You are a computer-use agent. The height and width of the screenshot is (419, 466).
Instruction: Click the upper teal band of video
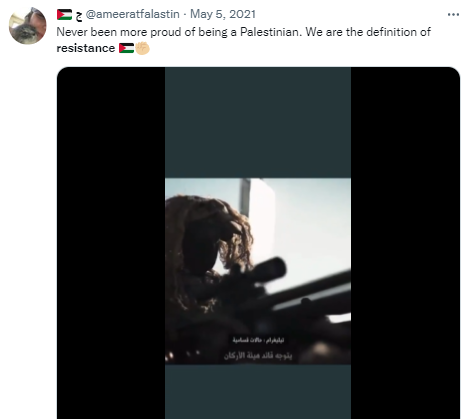tap(258, 123)
